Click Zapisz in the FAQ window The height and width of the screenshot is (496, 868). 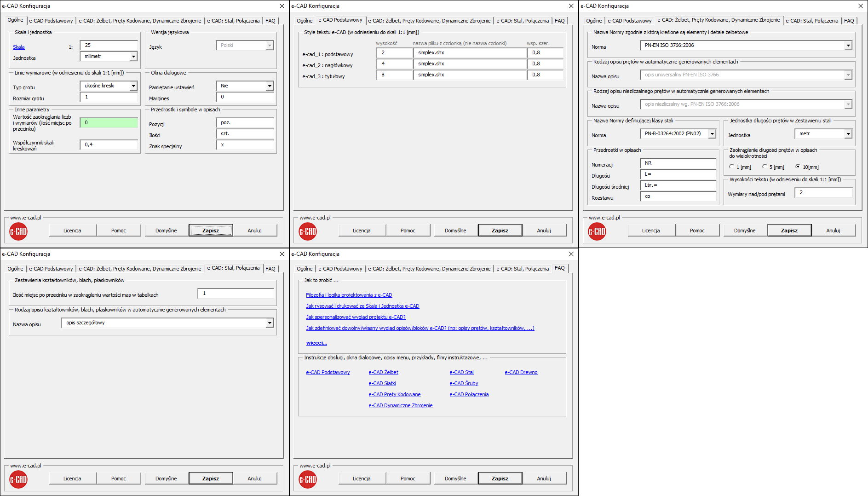(x=500, y=479)
